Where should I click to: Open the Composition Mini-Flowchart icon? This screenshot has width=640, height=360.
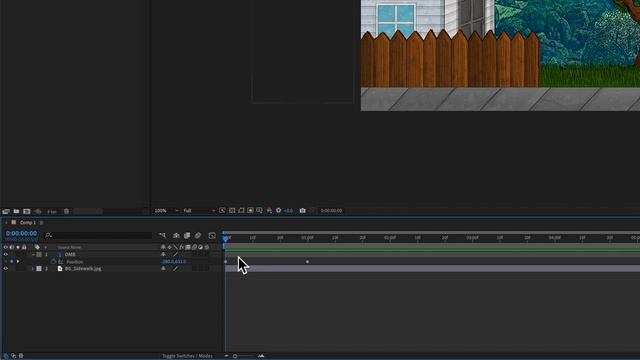click(x=162, y=236)
